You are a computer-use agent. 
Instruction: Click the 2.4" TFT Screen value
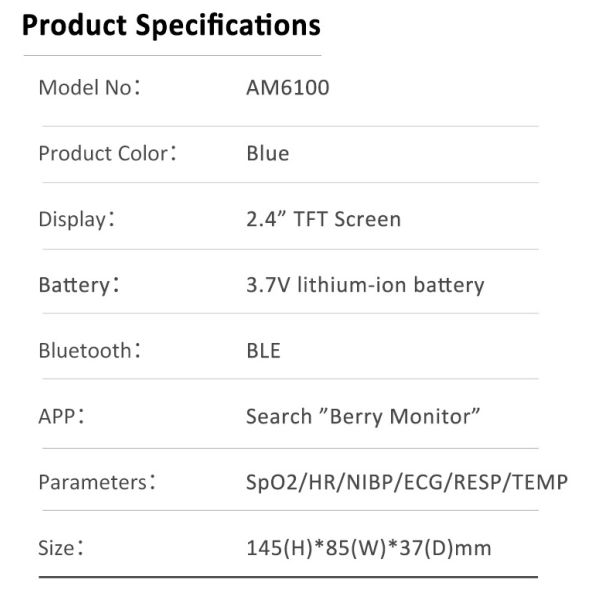(x=323, y=219)
